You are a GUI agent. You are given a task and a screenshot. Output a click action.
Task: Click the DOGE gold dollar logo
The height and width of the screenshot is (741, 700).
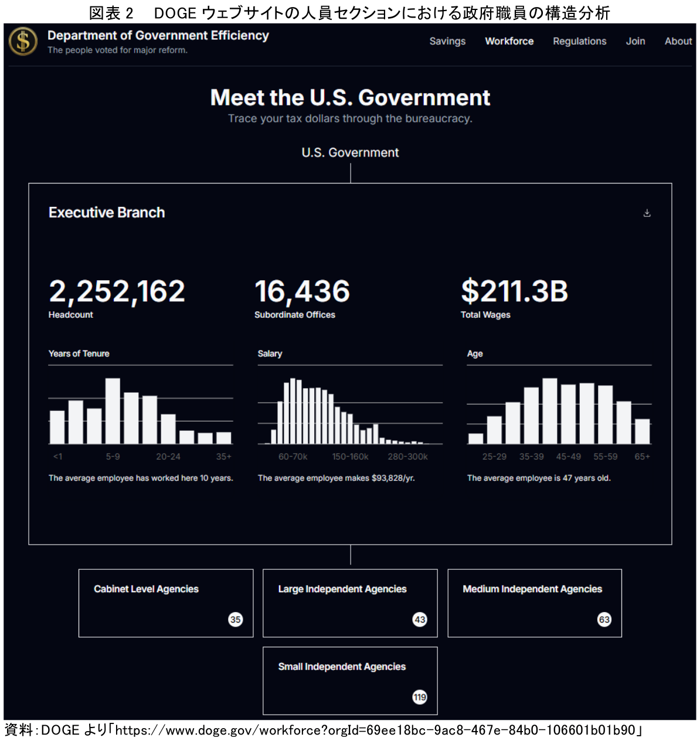(x=23, y=42)
